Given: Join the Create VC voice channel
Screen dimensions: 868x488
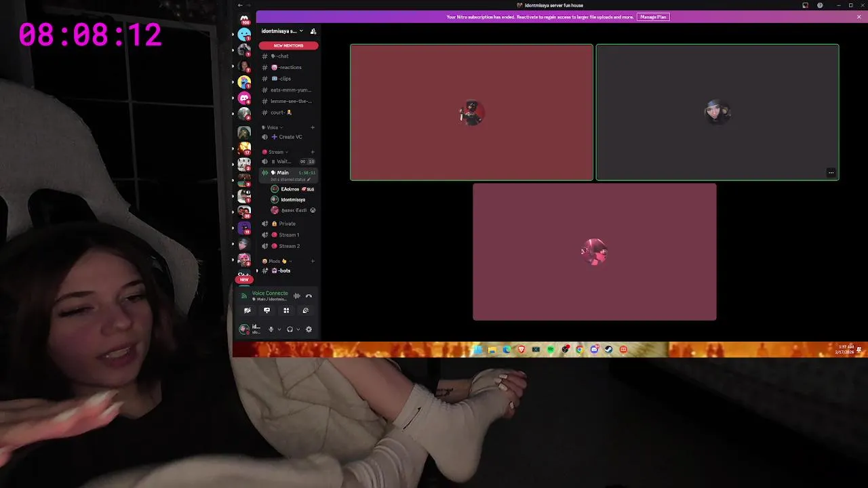Looking at the screenshot, I should [288, 137].
